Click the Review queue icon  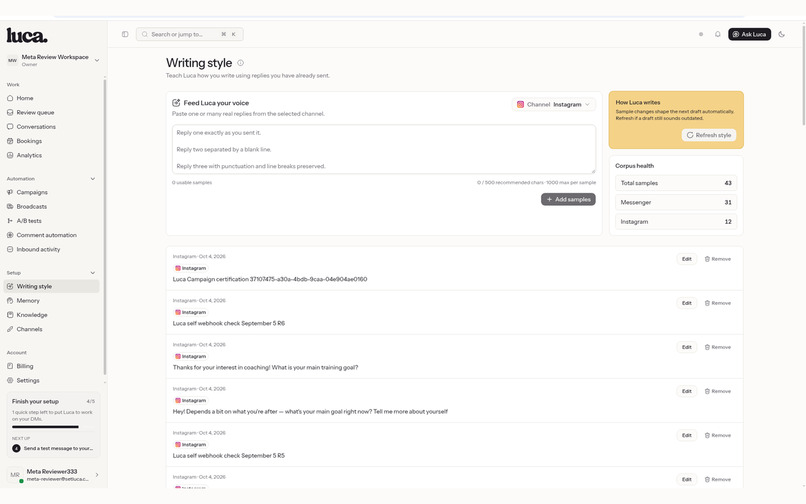(x=10, y=112)
